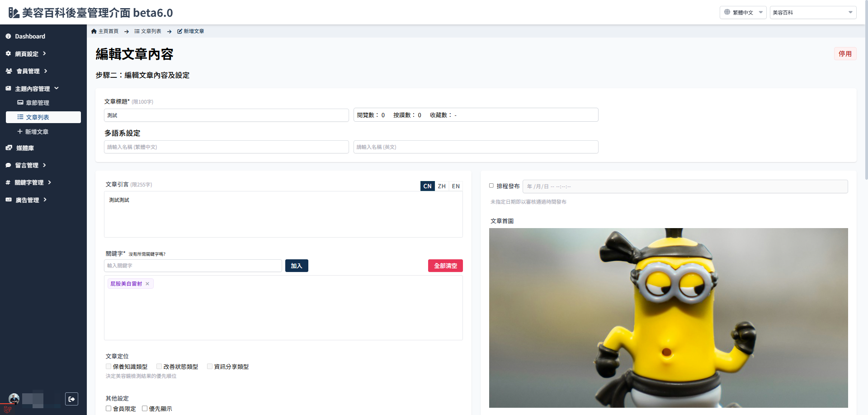Click the plus icon beside 新增文章
Image resolution: width=868 pixels, height=415 pixels.
[20, 131]
